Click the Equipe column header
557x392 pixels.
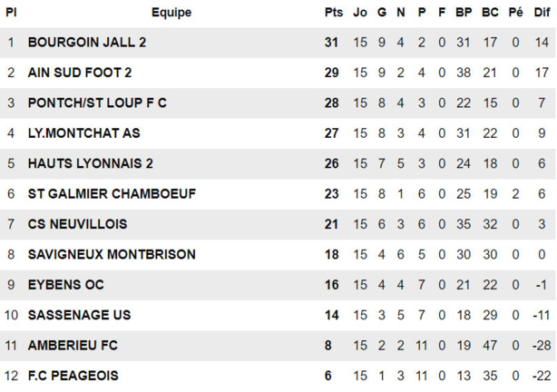point(171,13)
